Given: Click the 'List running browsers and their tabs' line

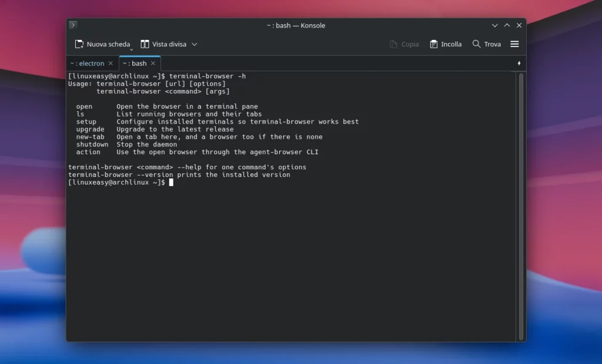Looking at the screenshot, I should 189,114.
